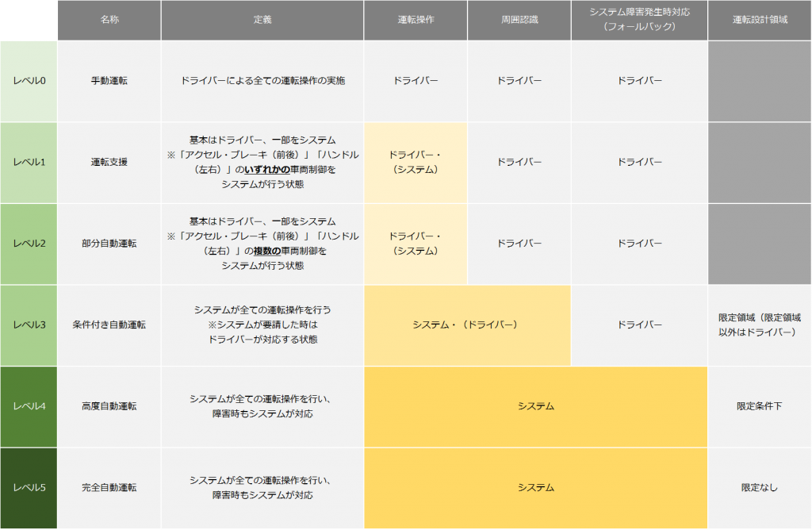This screenshot has width=812, height=530.
Task: Select the 条件付き自動運転 name cell
Action: (x=109, y=325)
